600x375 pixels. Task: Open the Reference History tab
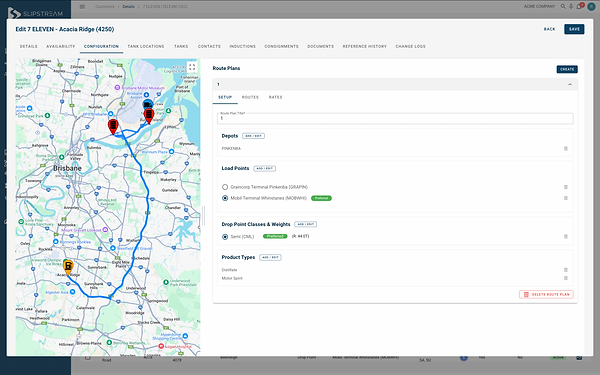[x=365, y=46]
